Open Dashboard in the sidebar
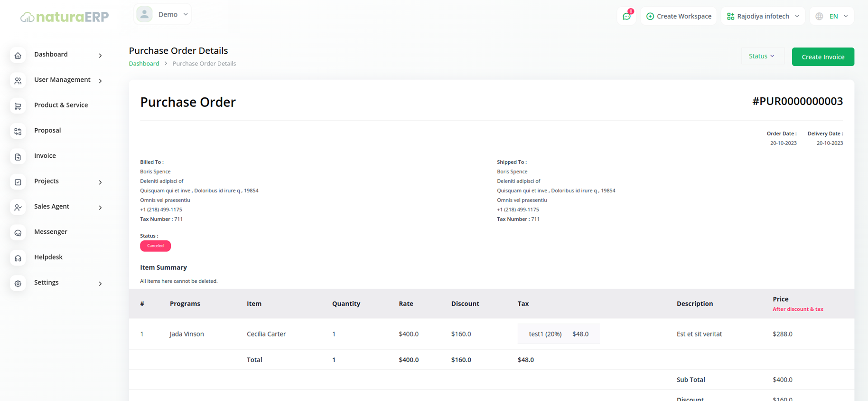This screenshot has height=401, width=868. point(51,54)
